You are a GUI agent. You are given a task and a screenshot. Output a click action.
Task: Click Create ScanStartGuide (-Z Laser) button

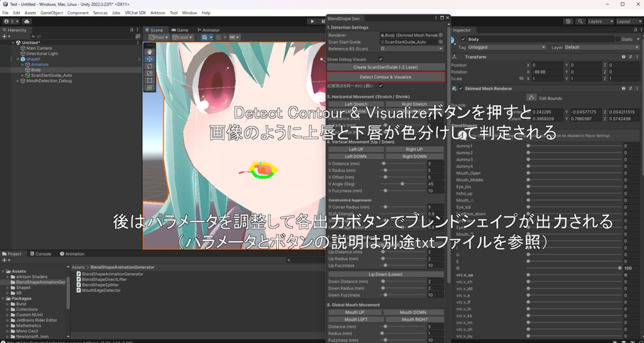pos(386,67)
